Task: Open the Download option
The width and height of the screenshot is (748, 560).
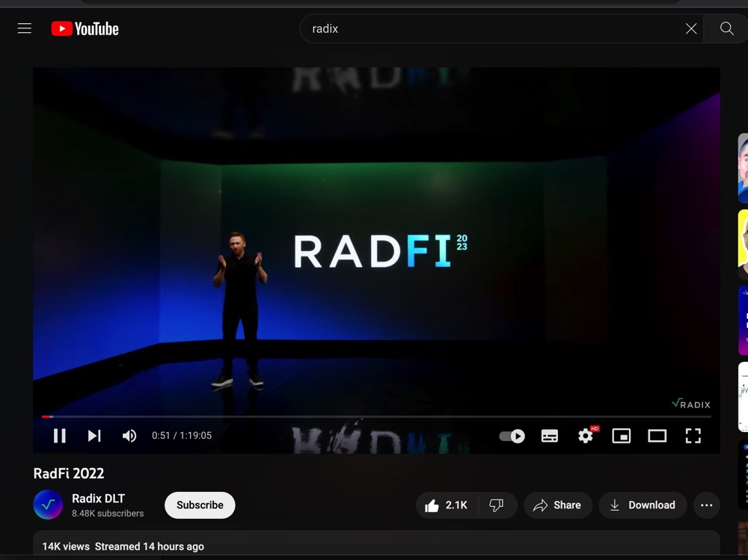Action: click(642, 505)
